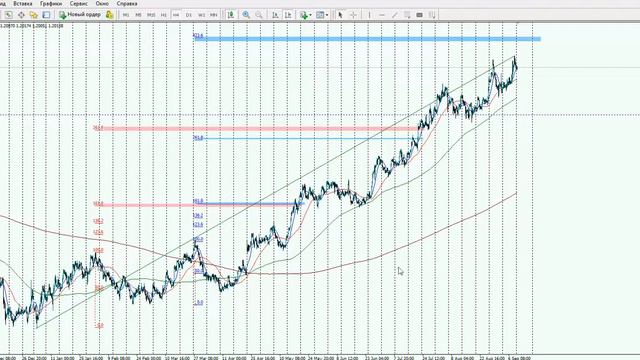Click the red 138.2 Fibonacci label
The image size is (640, 360).
98,221
